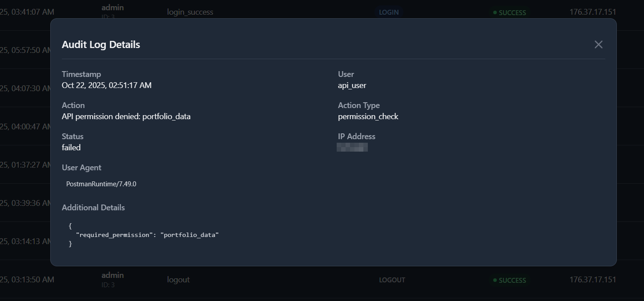Click admin user in the logout row
This screenshot has height=301, width=644.
coord(113,275)
